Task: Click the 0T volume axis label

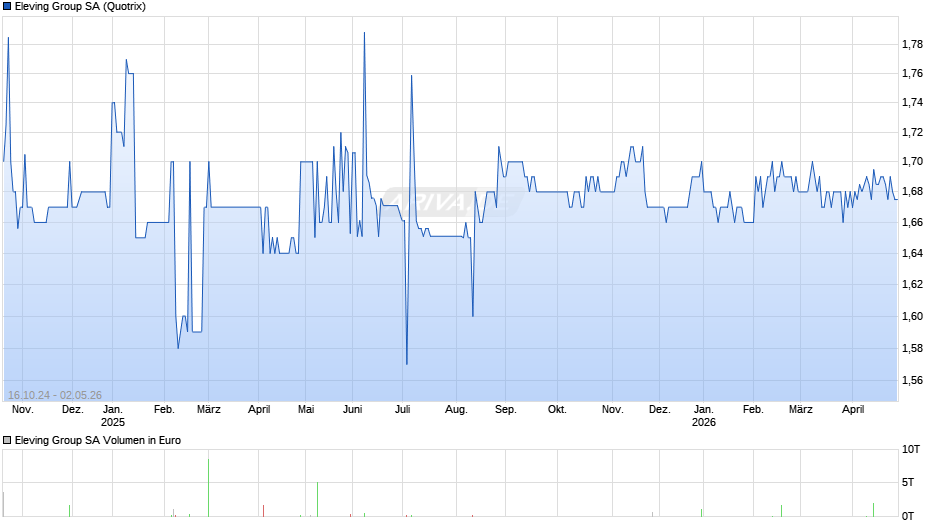Action: click(x=908, y=516)
